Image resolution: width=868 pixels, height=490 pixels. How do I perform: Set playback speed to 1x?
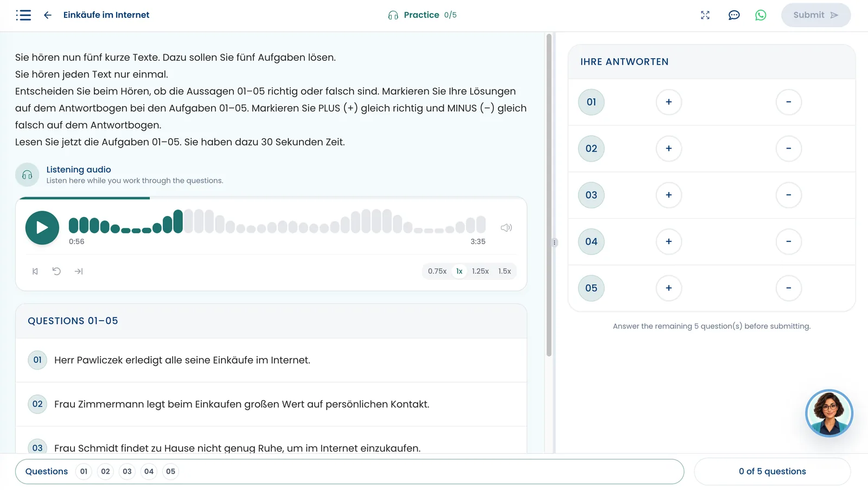[x=459, y=271]
